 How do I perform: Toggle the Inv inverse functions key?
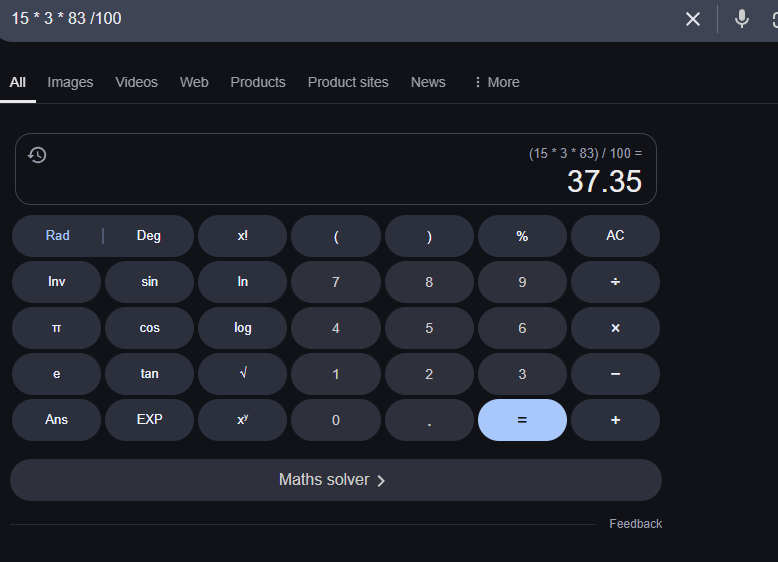(x=57, y=282)
